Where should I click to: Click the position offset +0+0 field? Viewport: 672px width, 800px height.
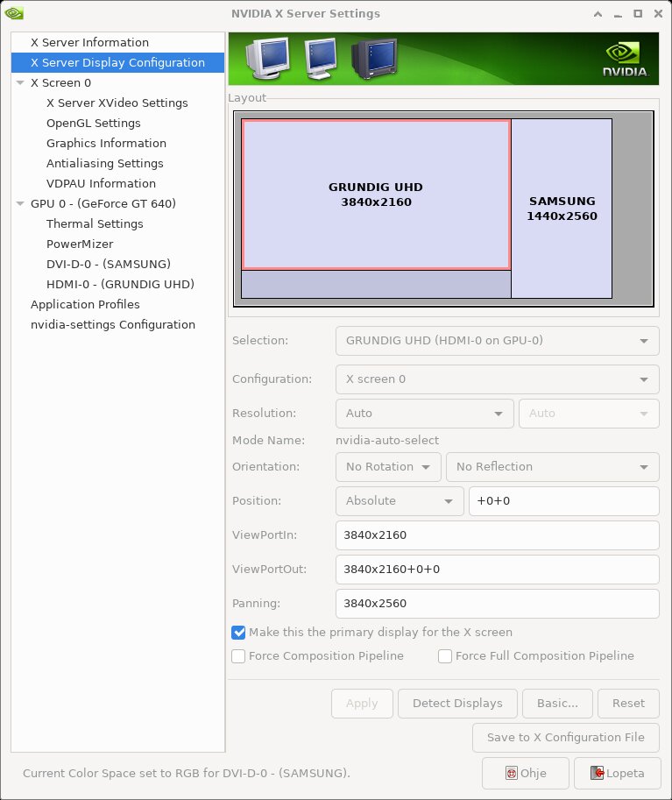[564, 501]
